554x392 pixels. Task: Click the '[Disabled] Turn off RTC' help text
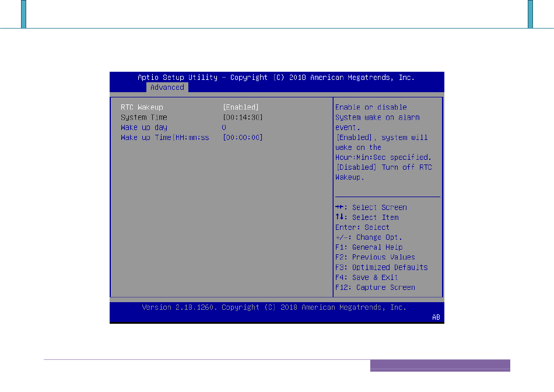(x=384, y=167)
